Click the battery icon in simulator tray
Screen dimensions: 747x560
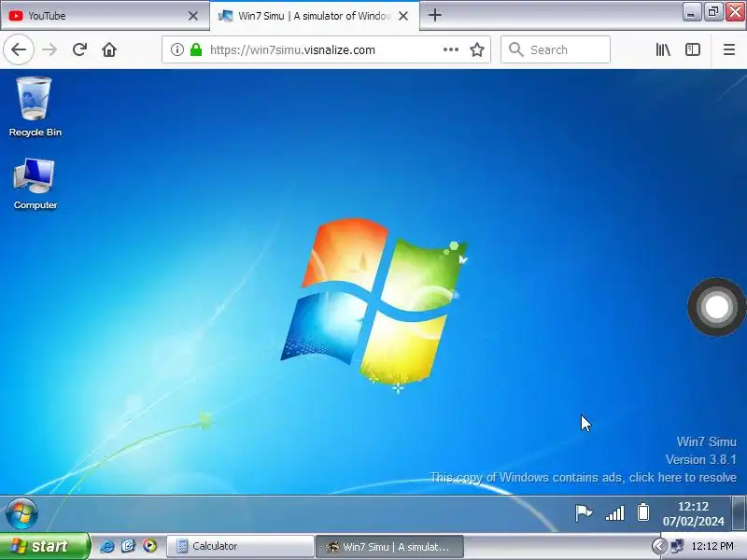[643, 512]
